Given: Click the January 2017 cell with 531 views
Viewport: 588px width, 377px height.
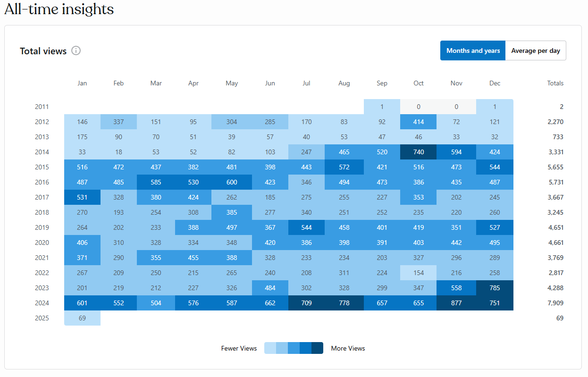Looking at the screenshot, I should pyautogui.click(x=82, y=197).
